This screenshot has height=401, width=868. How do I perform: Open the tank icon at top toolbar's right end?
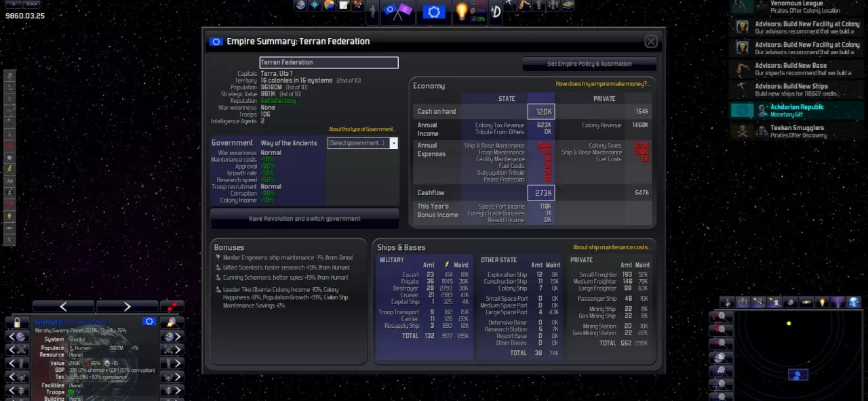click(x=568, y=5)
